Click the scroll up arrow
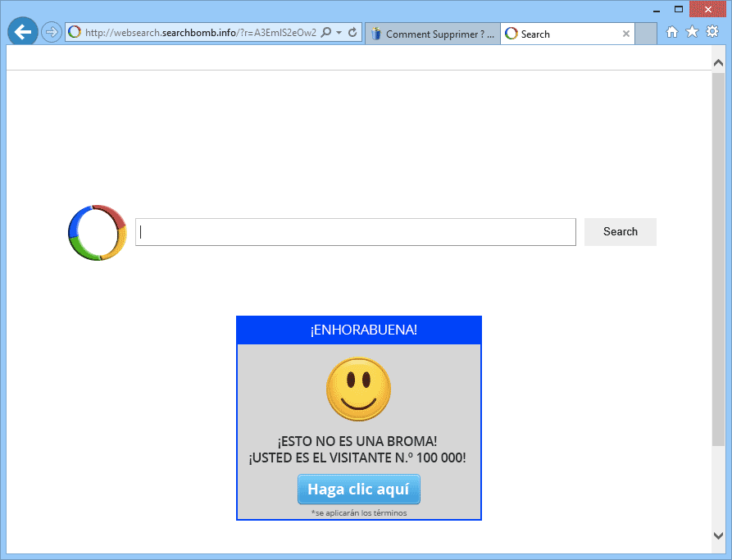 (718, 63)
